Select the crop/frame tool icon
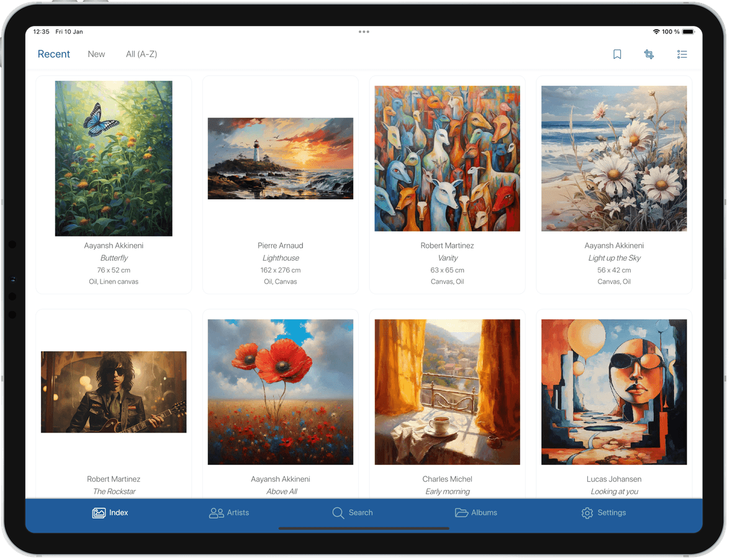The image size is (730, 560). pos(649,54)
